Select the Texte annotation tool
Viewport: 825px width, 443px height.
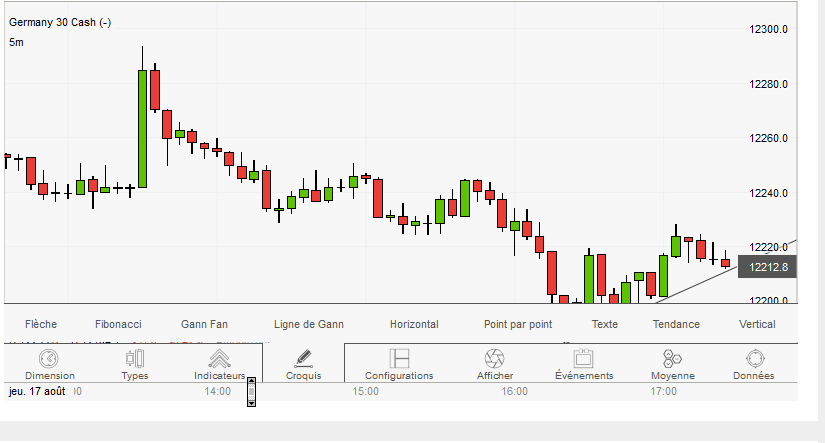click(x=605, y=324)
